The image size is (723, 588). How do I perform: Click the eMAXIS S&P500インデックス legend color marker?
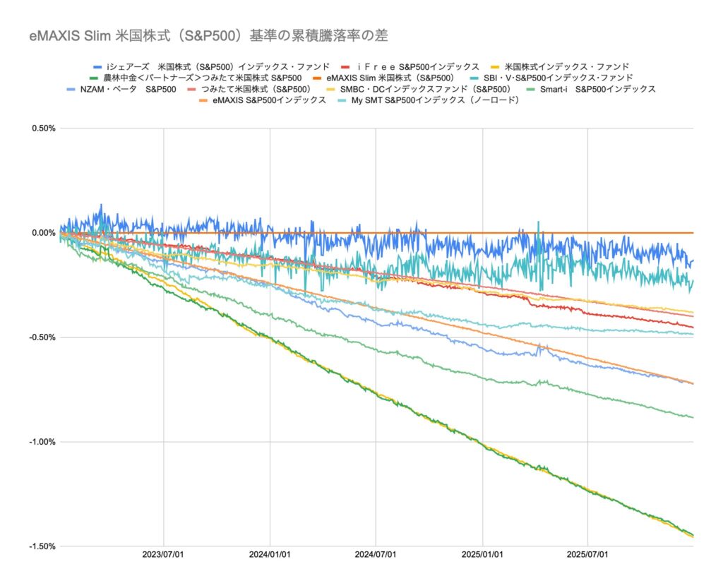204,100
